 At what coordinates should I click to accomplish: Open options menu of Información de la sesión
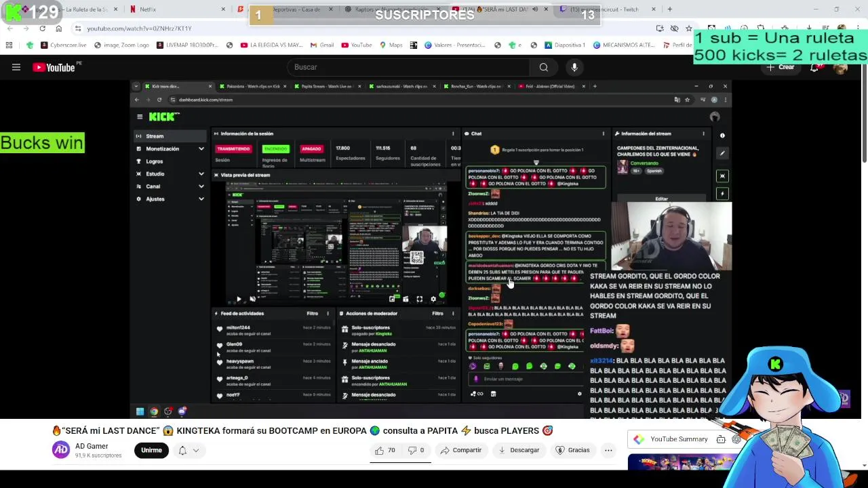coord(453,134)
